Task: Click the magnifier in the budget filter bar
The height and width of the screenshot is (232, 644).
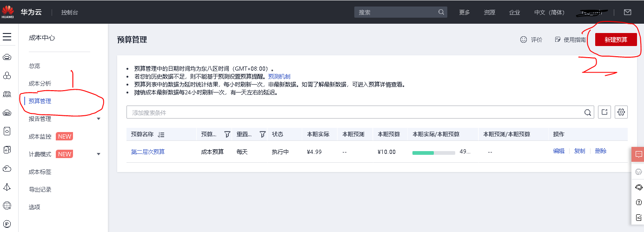Action: [x=588, y=112]
